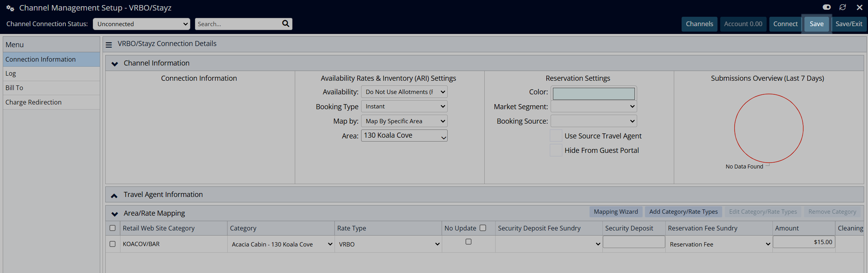Open the Booking Source dropdown
The height and width of the screenshot is (273, 868).
[593, 121]
